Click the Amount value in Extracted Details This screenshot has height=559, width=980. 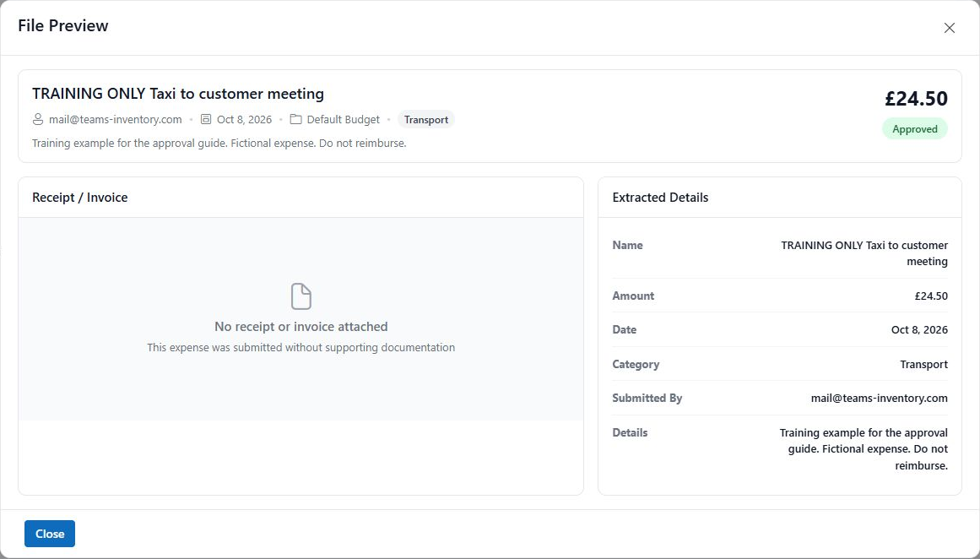931,296
